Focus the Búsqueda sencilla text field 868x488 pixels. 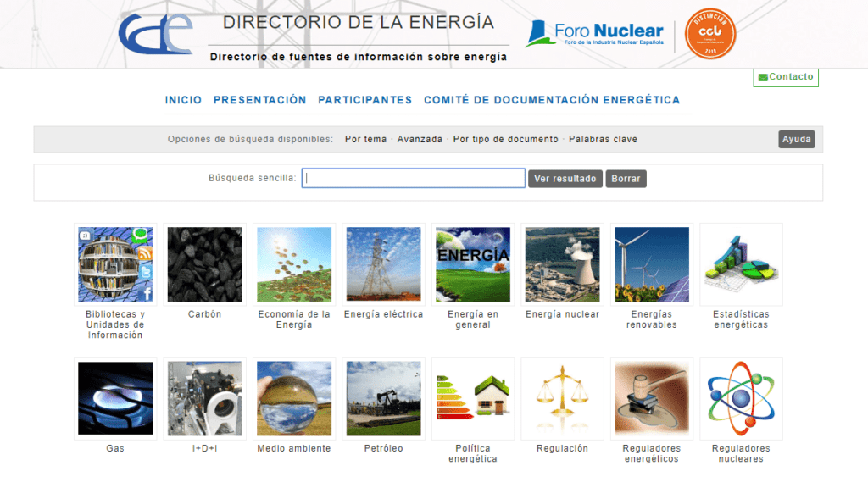pyautogui.click(x=414, y=178)
